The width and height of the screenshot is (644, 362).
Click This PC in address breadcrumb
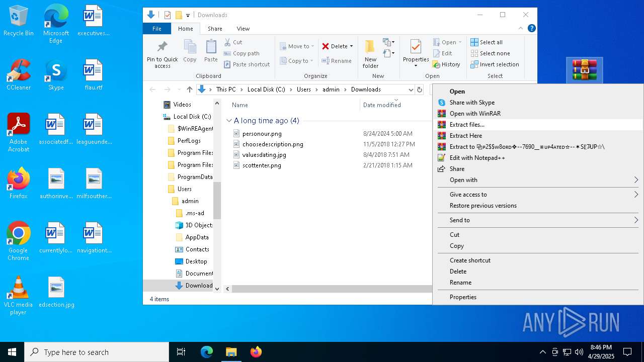tap(226, 89)
